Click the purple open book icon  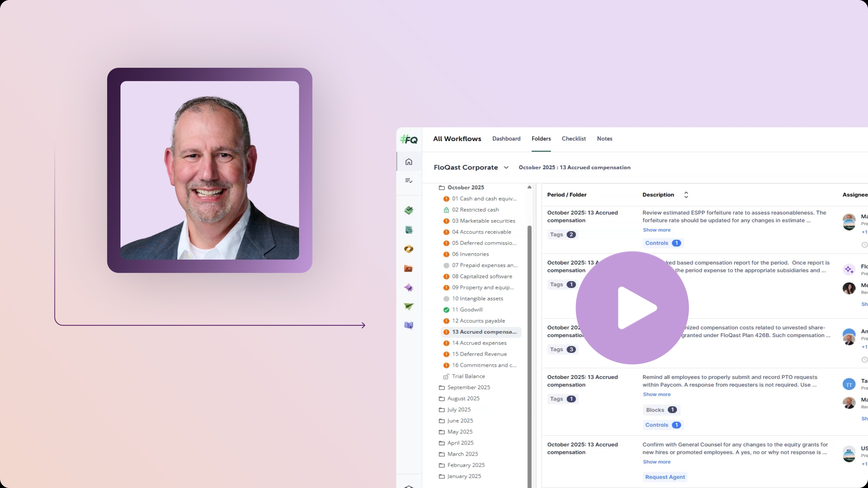(409, 325)
